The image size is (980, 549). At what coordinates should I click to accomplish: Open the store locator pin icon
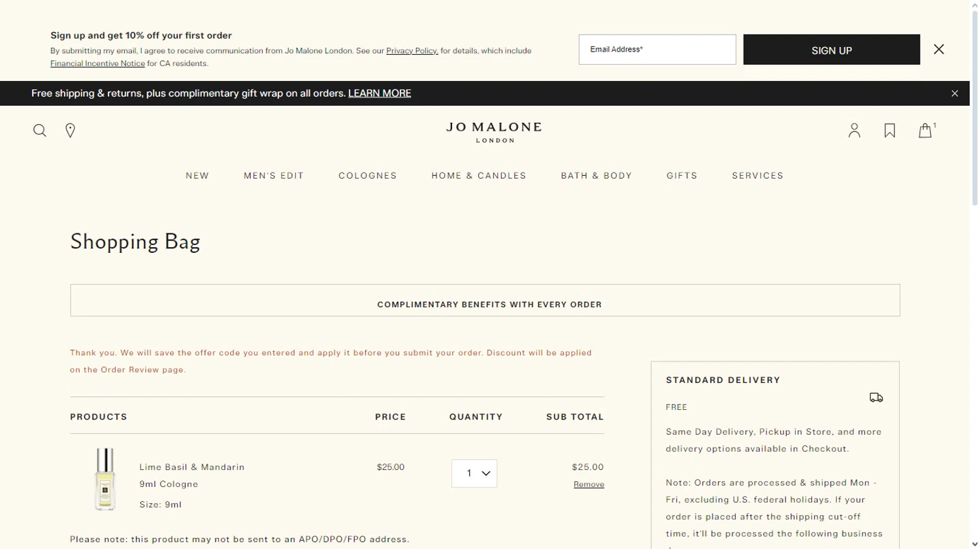[x=71, y=131]
